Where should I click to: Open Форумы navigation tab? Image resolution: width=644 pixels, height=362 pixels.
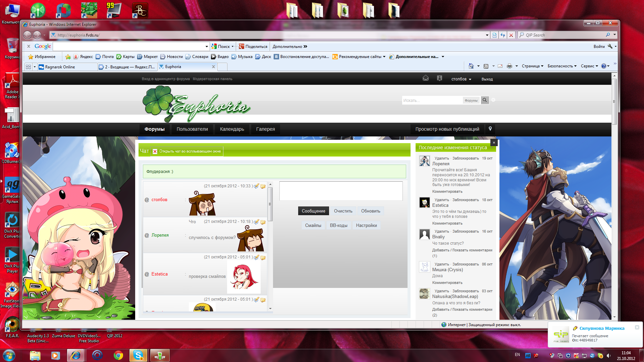(154, 129)
